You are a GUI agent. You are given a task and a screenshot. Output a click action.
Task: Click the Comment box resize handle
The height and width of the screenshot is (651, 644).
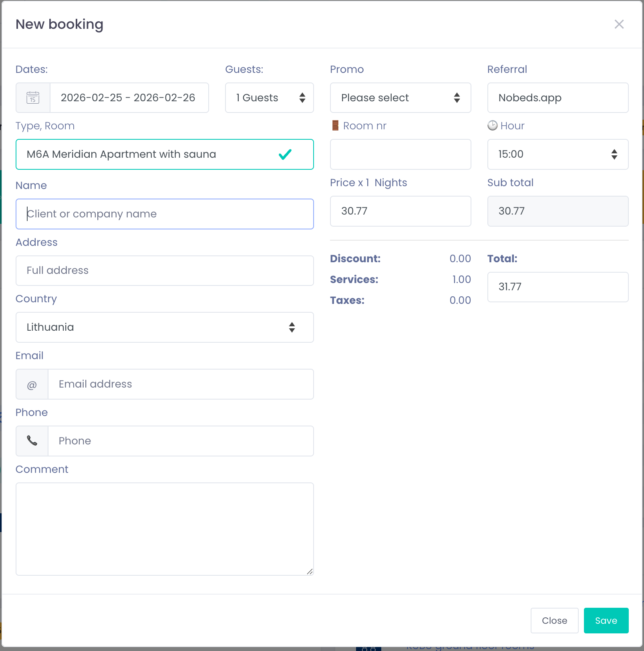(x=310, y=572)
